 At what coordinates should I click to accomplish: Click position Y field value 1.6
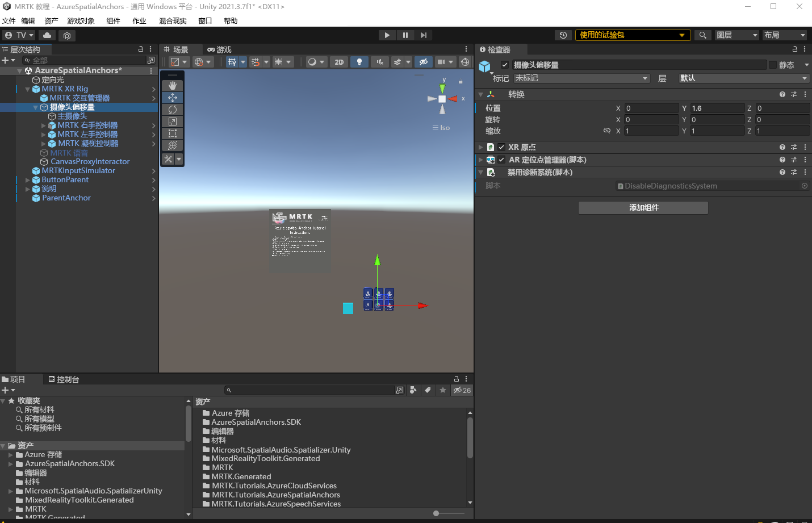[x=717, y=108]
